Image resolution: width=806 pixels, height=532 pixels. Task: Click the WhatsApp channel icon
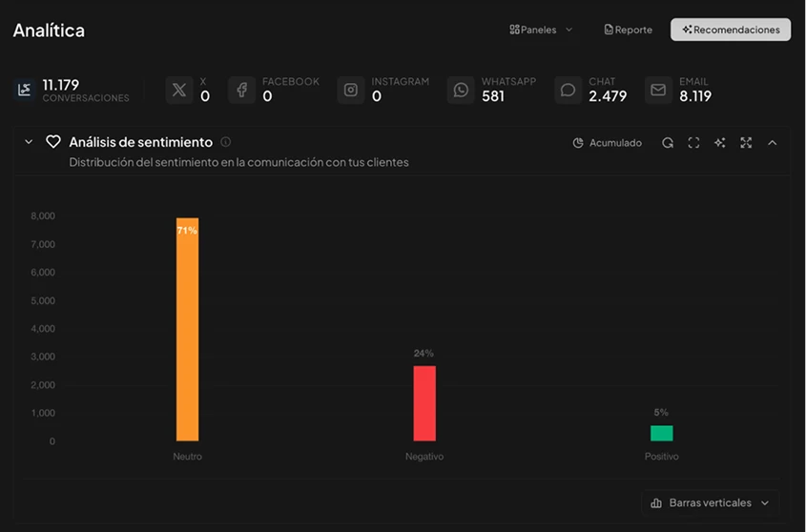461,90
